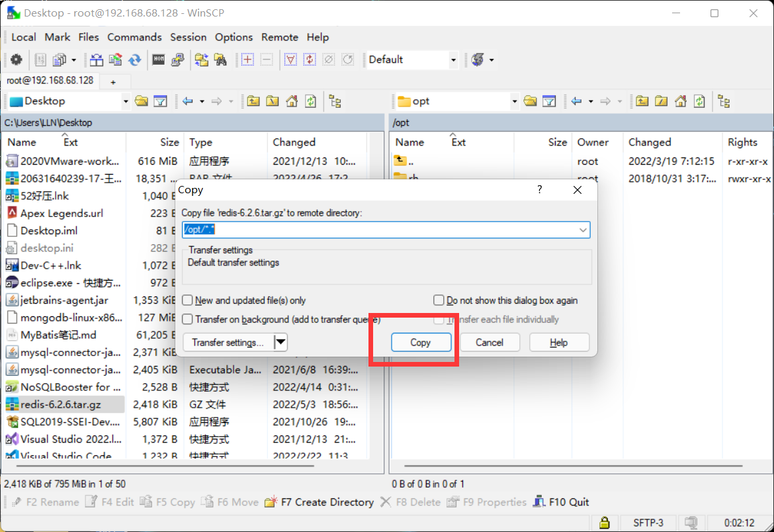Click the Transfer settings... button
This screenshot has width=774, height=532.
point(228,342)
